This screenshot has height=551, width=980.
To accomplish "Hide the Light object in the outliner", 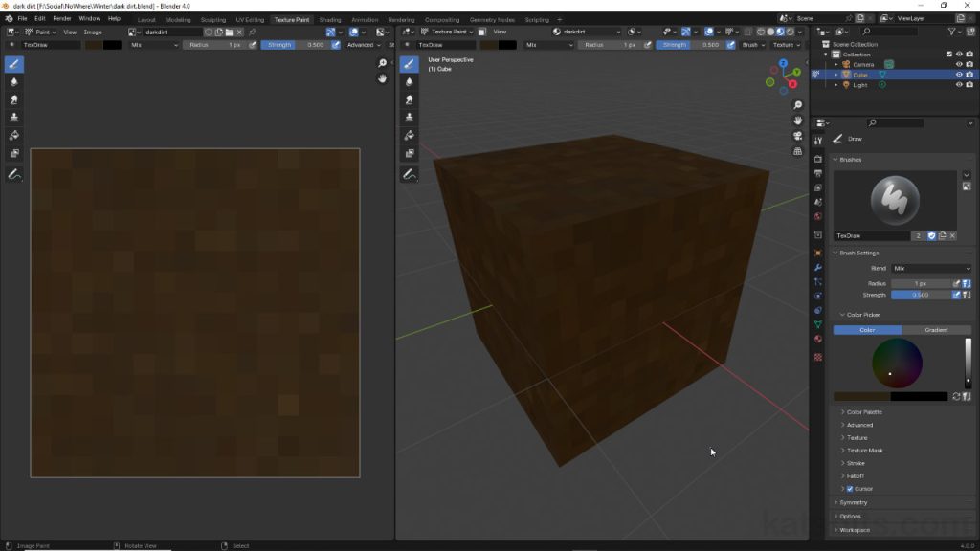I will point(959,84).
